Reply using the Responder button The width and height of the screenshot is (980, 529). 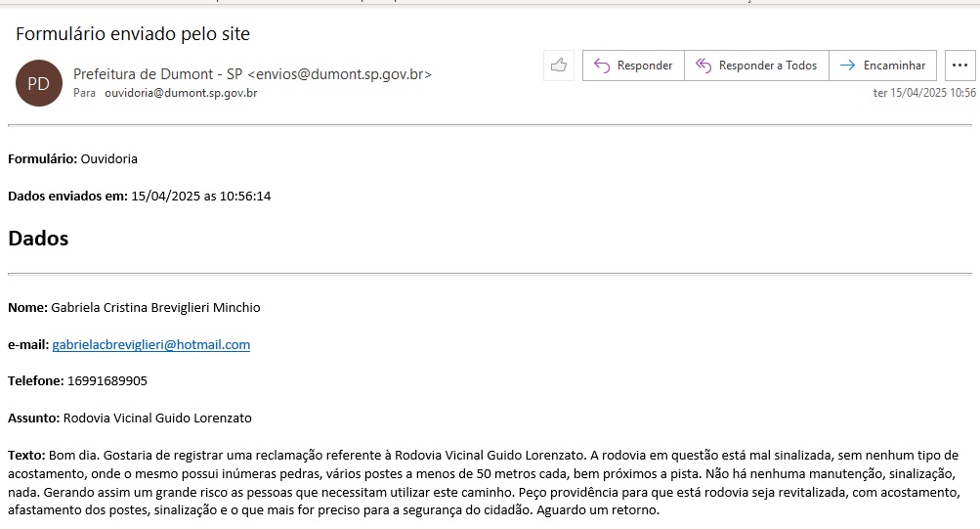(633, 66)
